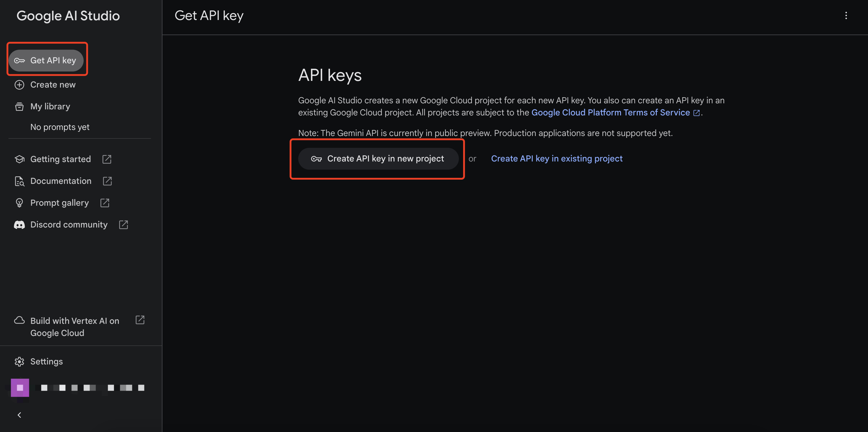Viewport: 868px width, 432px height.
Task: Open the My library menu item
Action: point(50,106)
